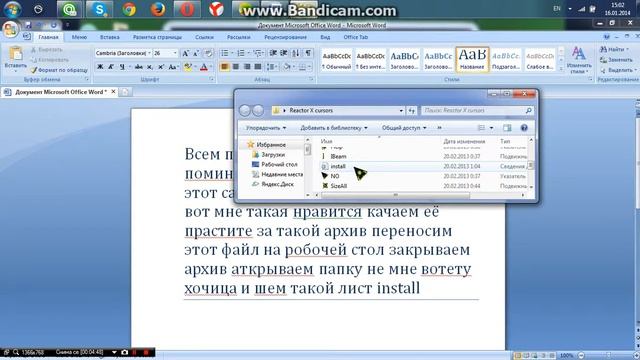Click the Explorer help icon
640x360 pixels.
[x=524, y=128]
